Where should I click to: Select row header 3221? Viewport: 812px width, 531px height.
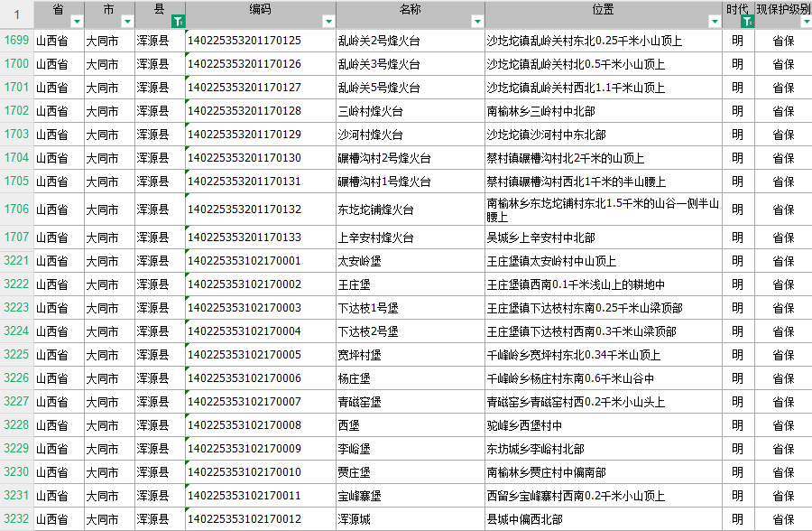[16, 261]
